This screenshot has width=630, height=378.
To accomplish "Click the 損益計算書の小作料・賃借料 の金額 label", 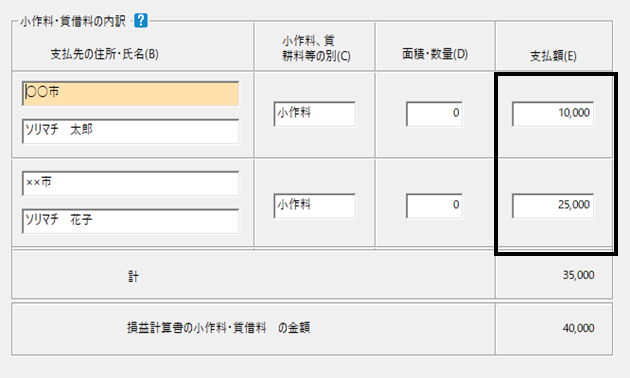I will tap(219, 328).
